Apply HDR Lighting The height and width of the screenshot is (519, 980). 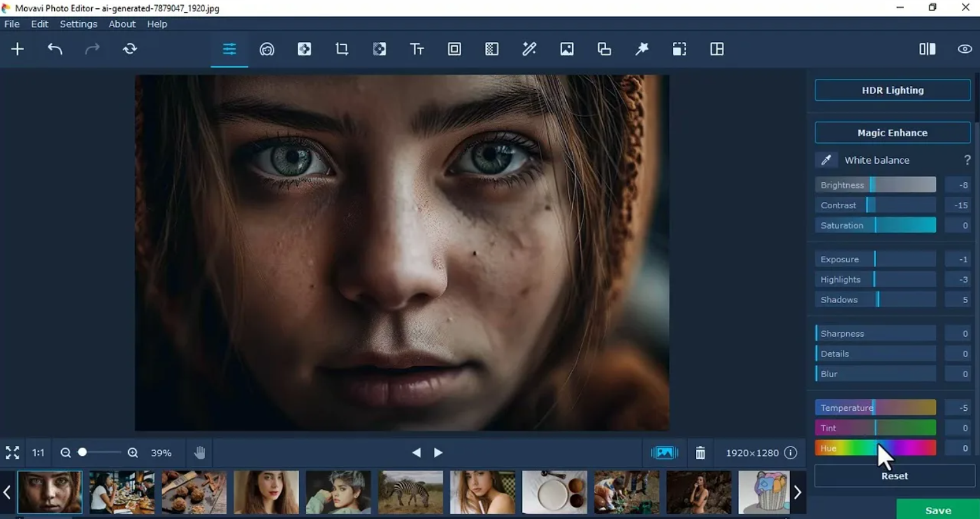(893, 90)
